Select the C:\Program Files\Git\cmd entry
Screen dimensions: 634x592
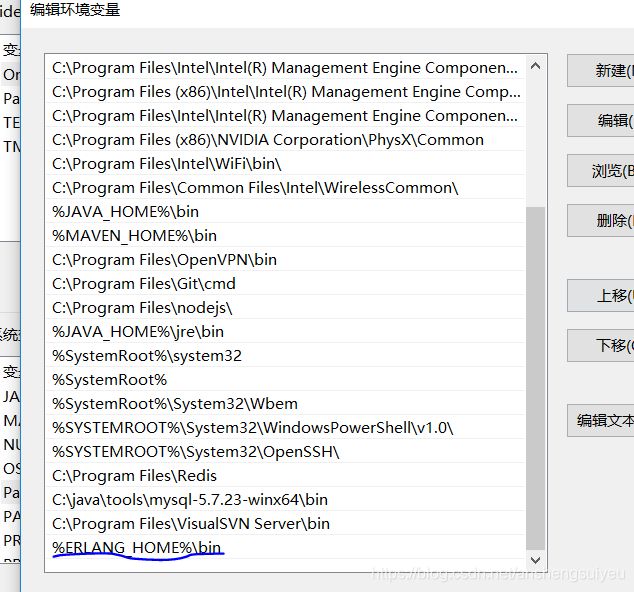[x=286, y=284]
